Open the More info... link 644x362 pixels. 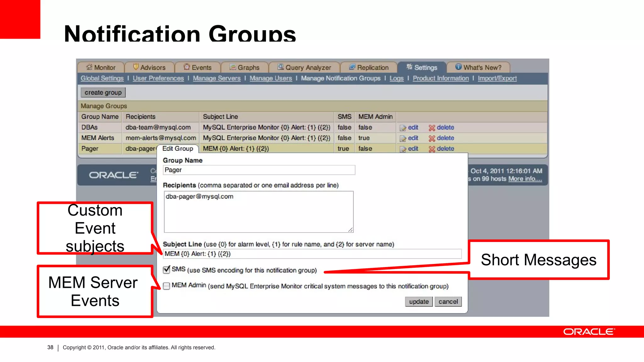click(x=525, y=179)
